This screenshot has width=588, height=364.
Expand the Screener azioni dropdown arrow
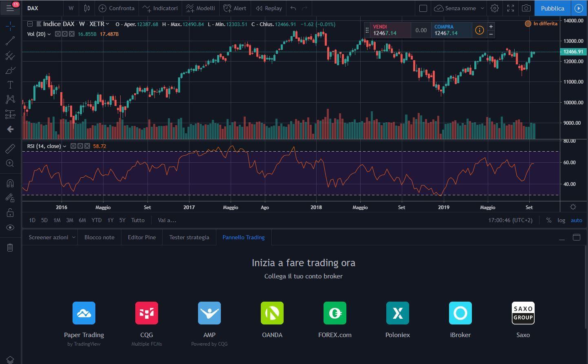(74, 237)
